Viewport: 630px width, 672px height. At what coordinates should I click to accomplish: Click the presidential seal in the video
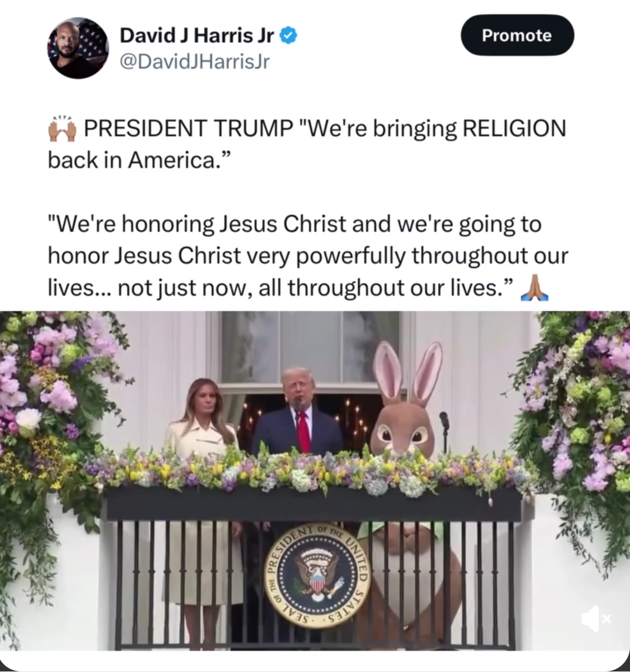point(317,576)
